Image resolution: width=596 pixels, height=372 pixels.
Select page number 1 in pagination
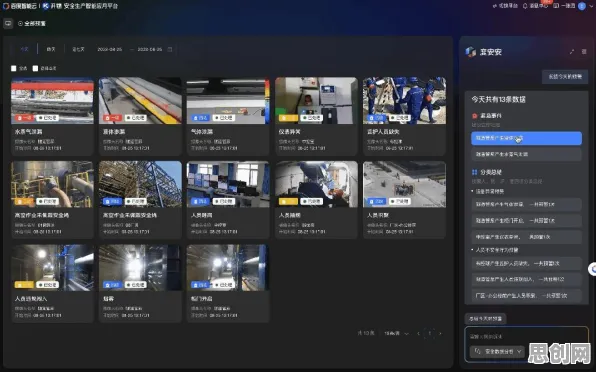(x=430, y=334)
